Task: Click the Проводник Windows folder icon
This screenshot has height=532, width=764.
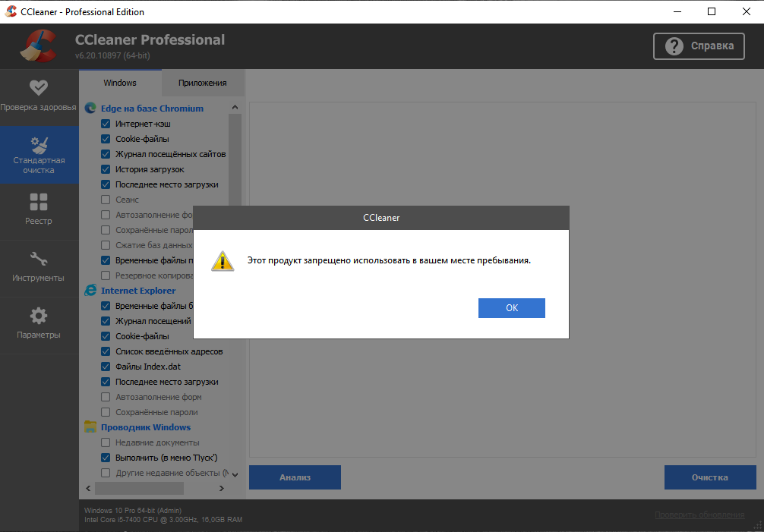Action: 90,427
